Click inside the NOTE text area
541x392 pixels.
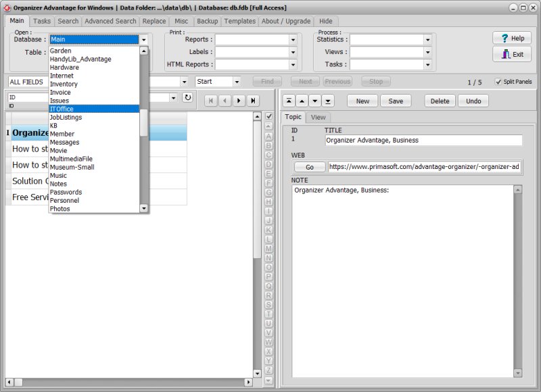click(x=402, y=281)
